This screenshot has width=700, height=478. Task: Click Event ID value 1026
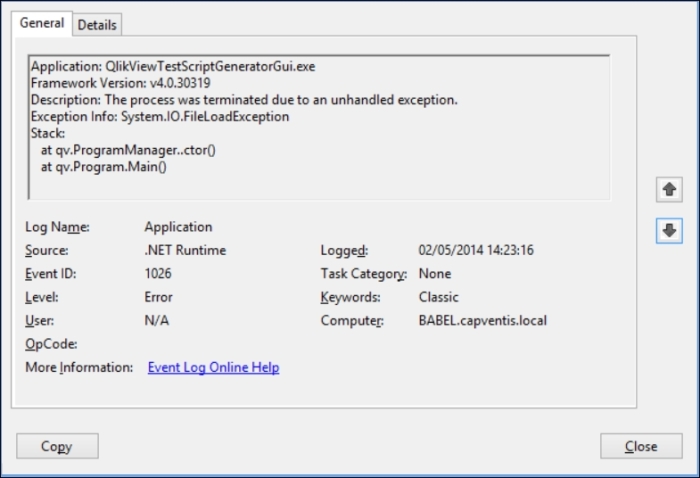[x=158, y=274]
